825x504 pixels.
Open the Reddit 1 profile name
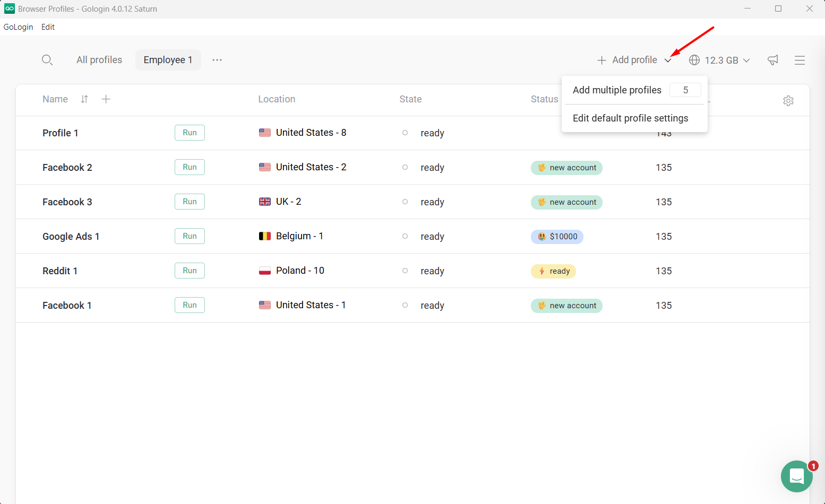[60, 271]
